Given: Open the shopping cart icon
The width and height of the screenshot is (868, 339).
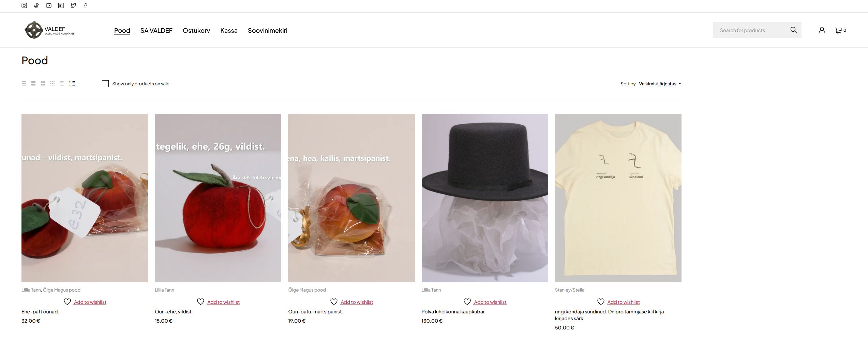Looking at the screenshot, I should 838,30.
